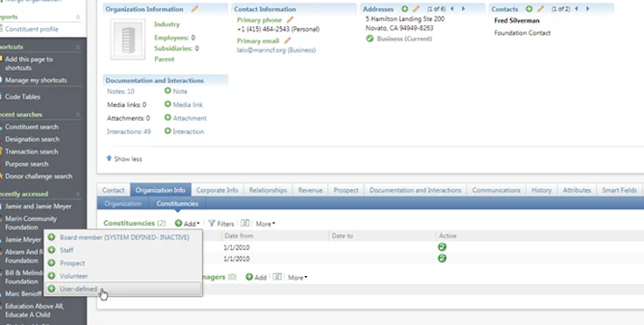Viewport: 644px width, 325px height.
Task: Click the organization building thumbnail
Action: [128, 39]
